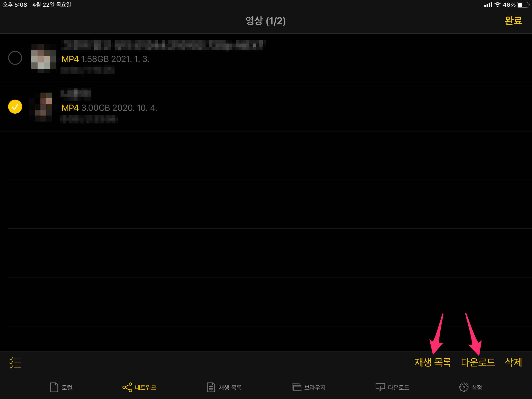Tap the 1.58GB MP4 video thumbnail

click(44, 58)
